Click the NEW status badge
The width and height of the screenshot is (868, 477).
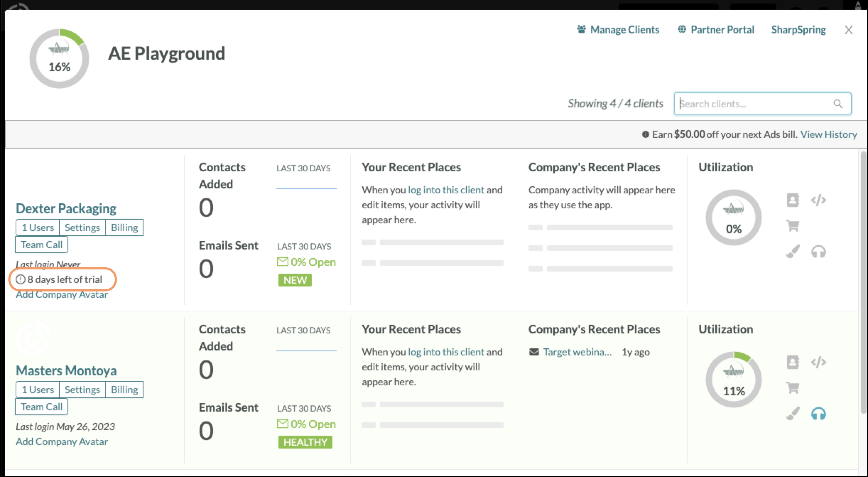[x=295, y=280]
